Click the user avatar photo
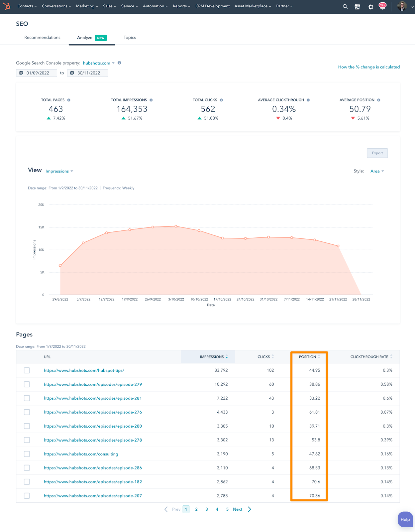The width and height of the screenshot is (415, 532). pyautogui.click(x=402, y=6)
